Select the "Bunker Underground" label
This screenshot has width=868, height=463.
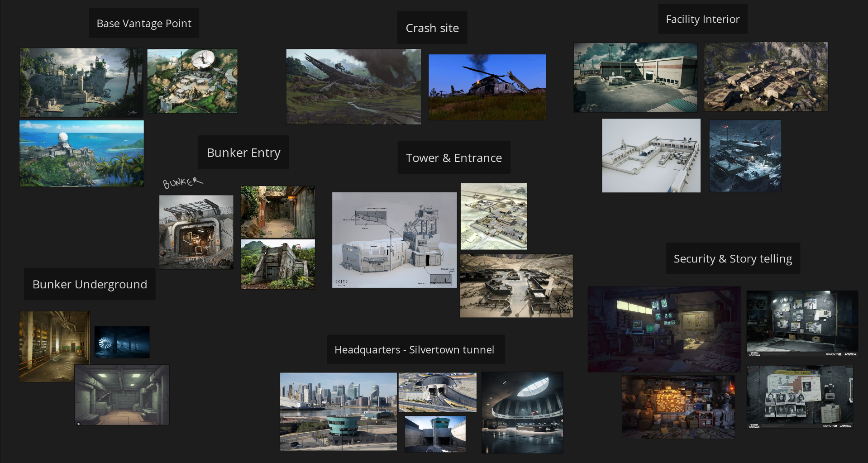pyautogui.click(x=90, y=284)
